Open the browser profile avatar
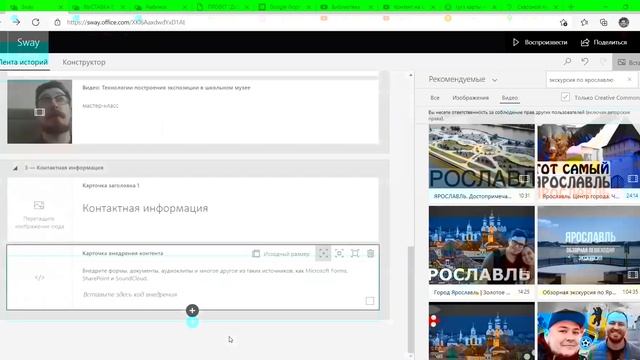The width and height of the screenshot is (640, 360). pos(624,22)
